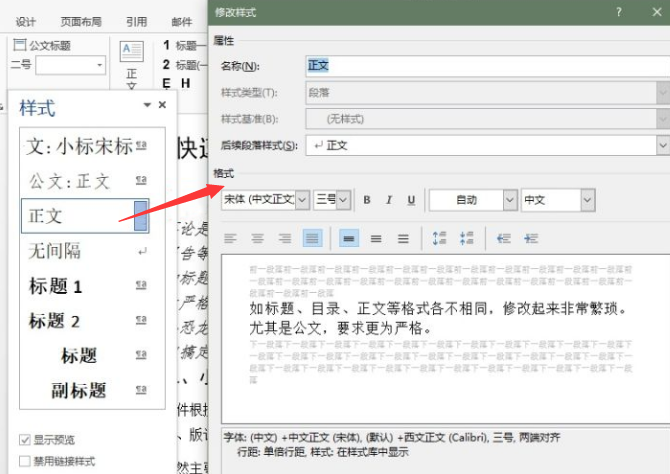Click the style preview text box
Viewport: 670px width, 474px height.
[x=446, y=339]
